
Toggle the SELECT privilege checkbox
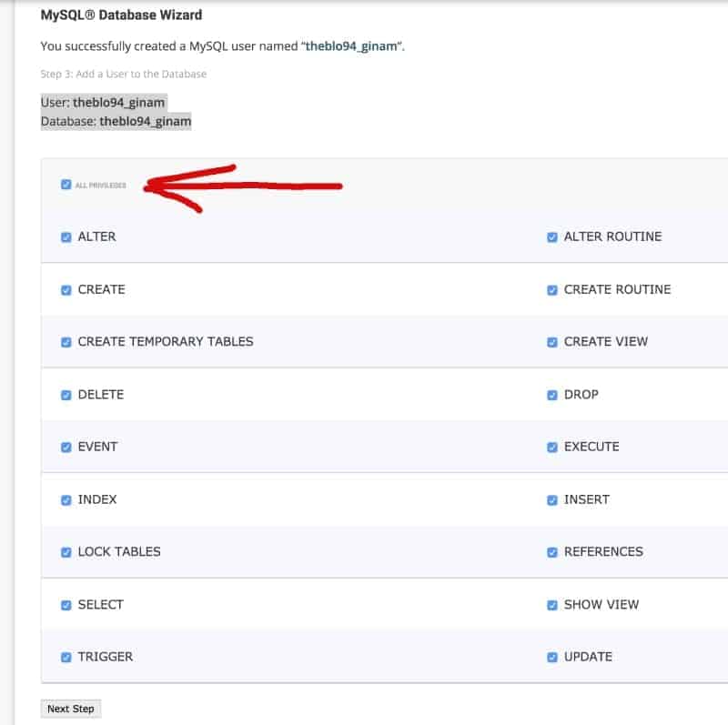click(66, 605)
